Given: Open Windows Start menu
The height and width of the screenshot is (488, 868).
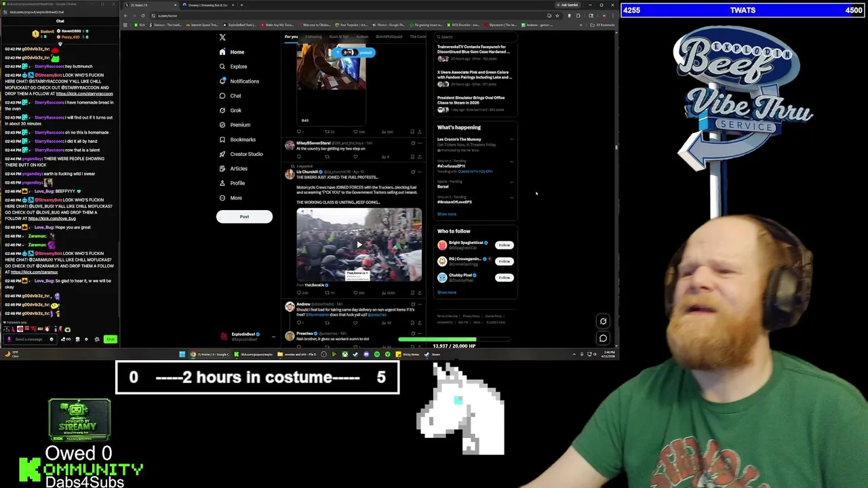Looking at the screenshot, I should click(182, 354).
